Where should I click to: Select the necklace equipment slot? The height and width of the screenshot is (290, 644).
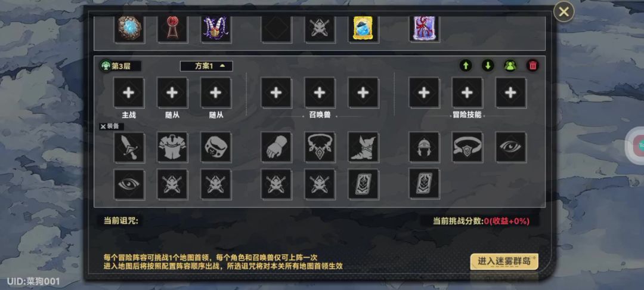coord(320,147)
